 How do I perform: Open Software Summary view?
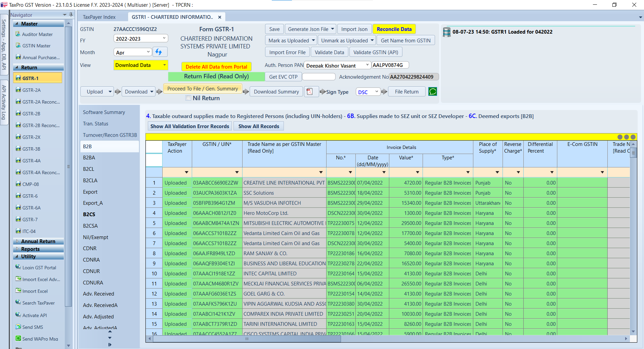[x=104, y=112]
